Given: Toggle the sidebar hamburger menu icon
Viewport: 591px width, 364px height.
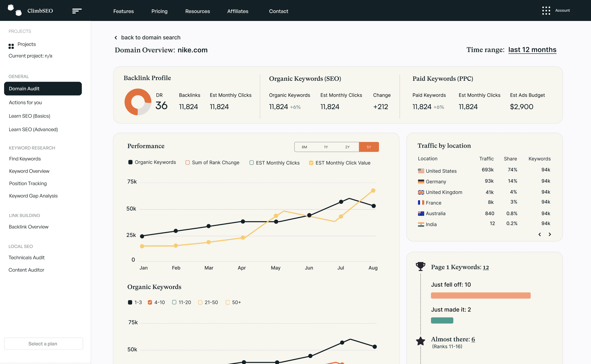Looking at the screenshot, I should (x=77, y=11).
